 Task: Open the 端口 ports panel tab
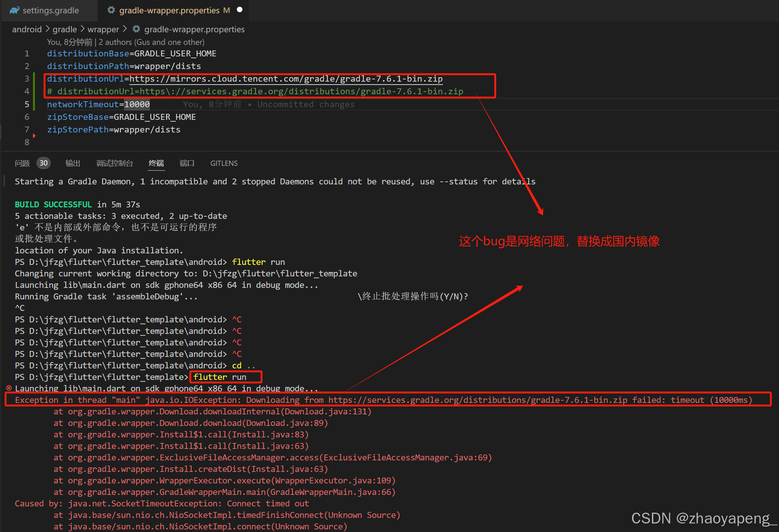187,163
